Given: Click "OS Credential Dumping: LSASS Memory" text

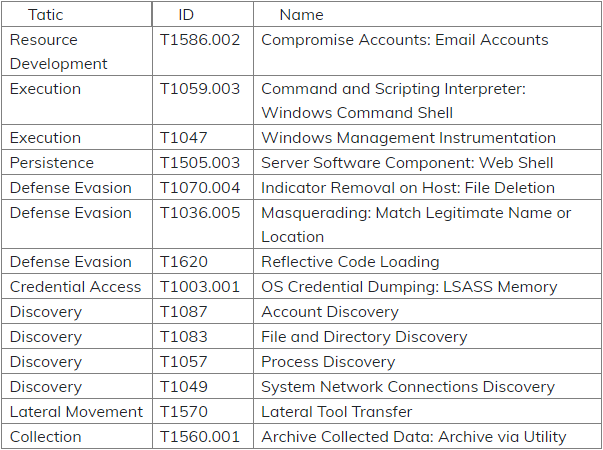Looking at the screenshot, I should (x=409, y=287).
